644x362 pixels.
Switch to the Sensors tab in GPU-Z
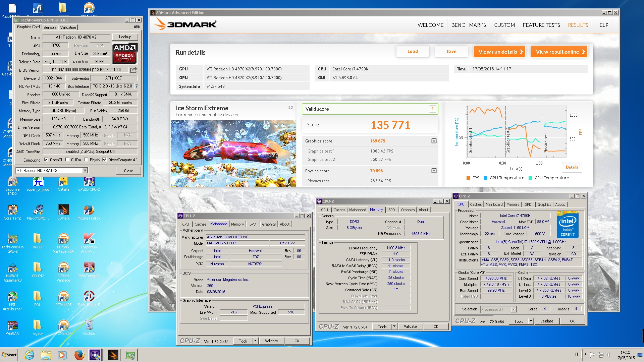(x=50, y=27)
